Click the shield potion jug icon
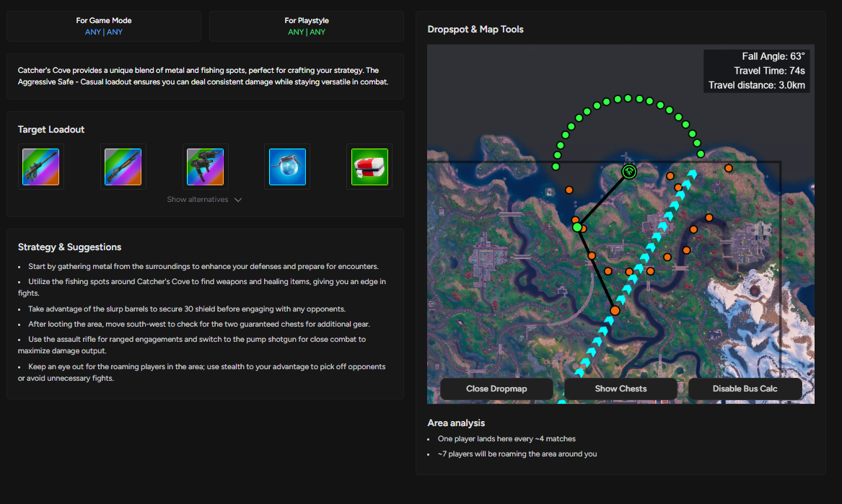842x504 pixels. 287,167
